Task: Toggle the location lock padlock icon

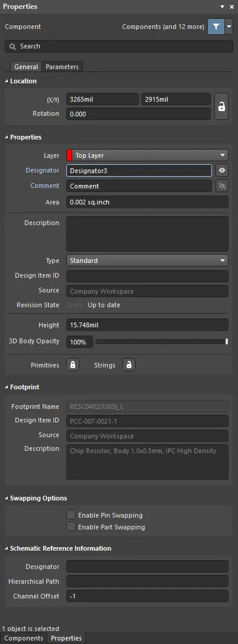Action: [x=221, y=106]
